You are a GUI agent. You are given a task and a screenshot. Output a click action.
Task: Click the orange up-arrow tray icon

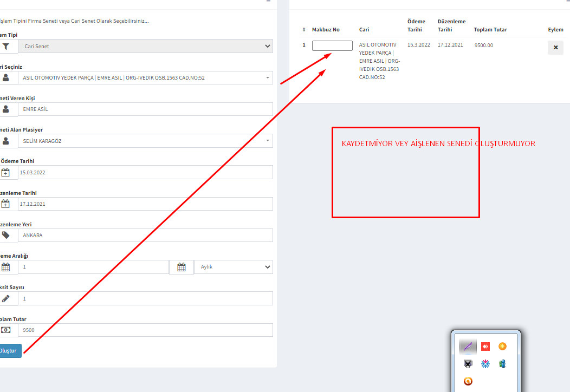[502, 347]
